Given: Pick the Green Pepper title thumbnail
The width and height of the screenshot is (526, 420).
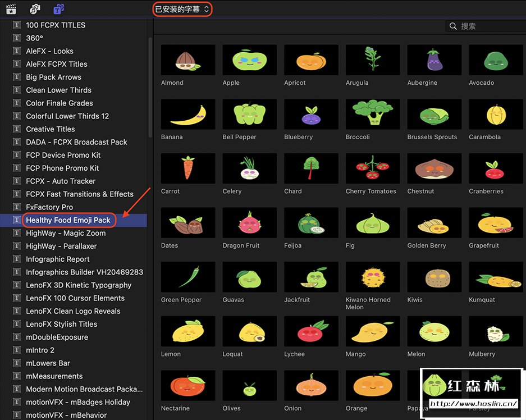Looking at the screenshot, I should [x=188, y=277].
